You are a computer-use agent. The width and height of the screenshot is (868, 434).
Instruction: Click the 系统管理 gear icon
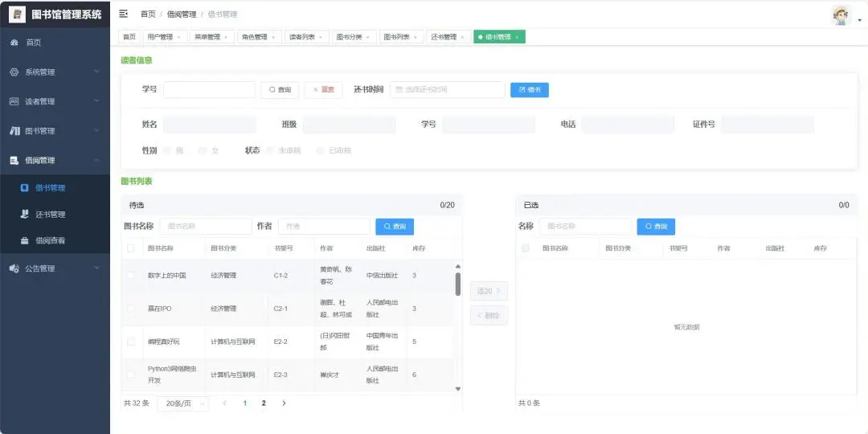(x=14, y=72)
